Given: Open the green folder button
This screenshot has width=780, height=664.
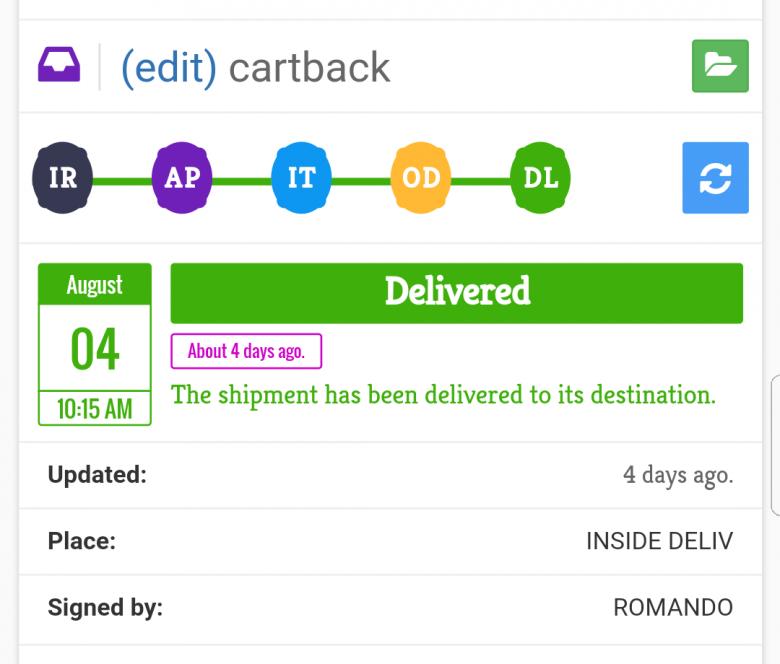Looking at the screenshot, I should point(720,66).
